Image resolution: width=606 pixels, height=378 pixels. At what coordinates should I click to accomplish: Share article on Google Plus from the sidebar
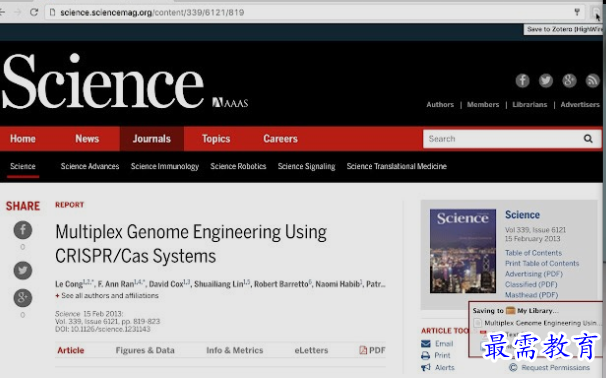point(23,298)
